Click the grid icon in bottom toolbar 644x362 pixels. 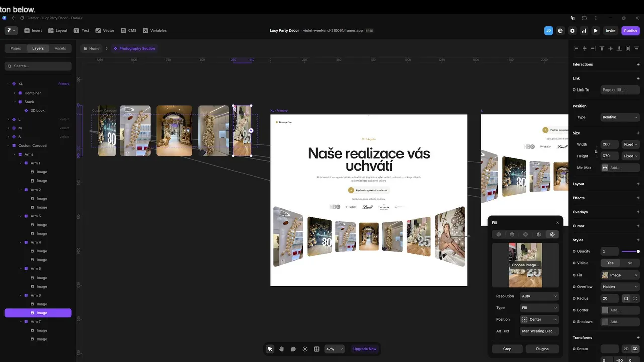[x=316, y=349]
